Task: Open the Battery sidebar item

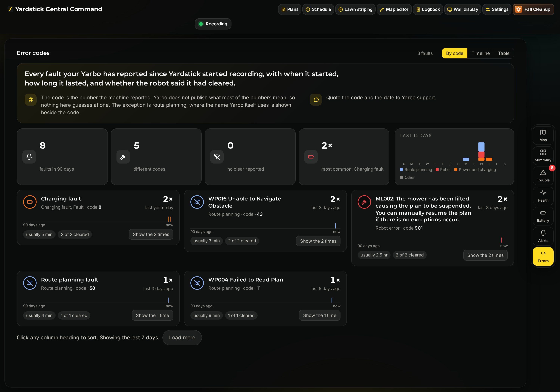Action: (x=543, y=216)
